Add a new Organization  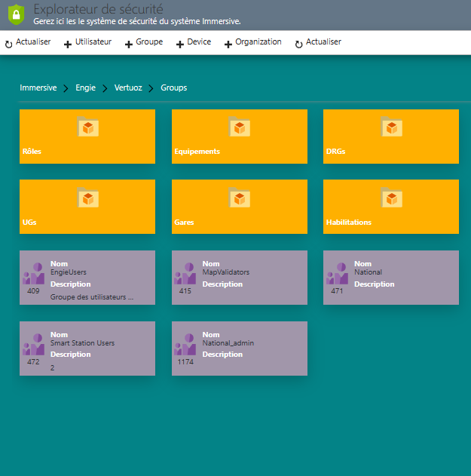click(258, 41)
